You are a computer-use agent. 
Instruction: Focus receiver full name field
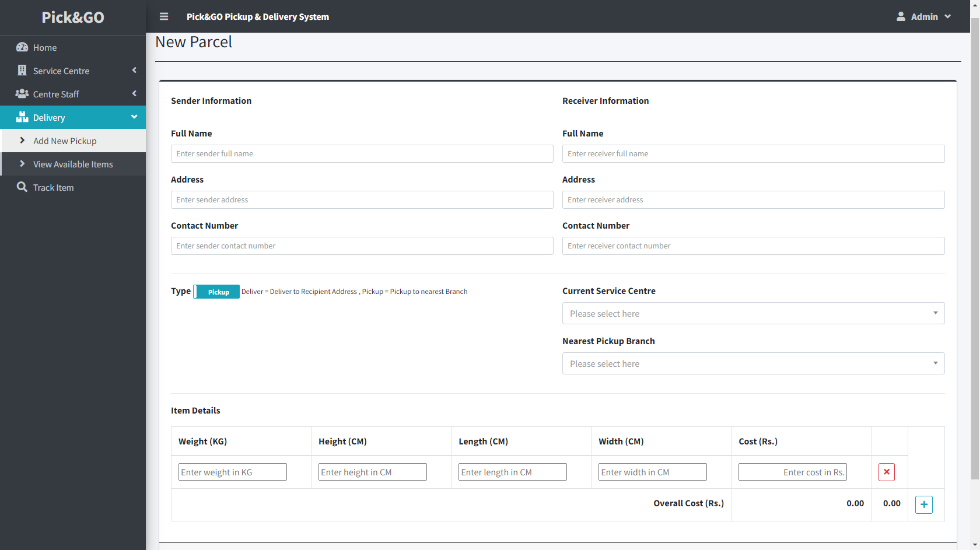(x=753, y=153)
